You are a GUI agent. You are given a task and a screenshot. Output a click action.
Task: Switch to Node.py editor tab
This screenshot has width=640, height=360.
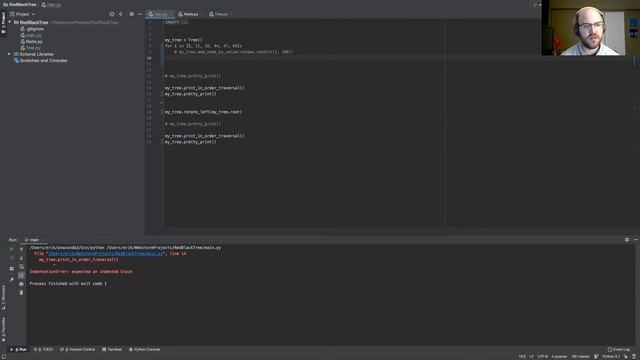189,14
